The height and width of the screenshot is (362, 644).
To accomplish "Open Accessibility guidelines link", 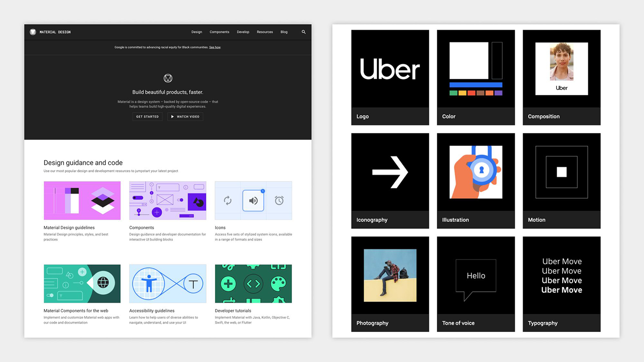I will pos(152,311).
